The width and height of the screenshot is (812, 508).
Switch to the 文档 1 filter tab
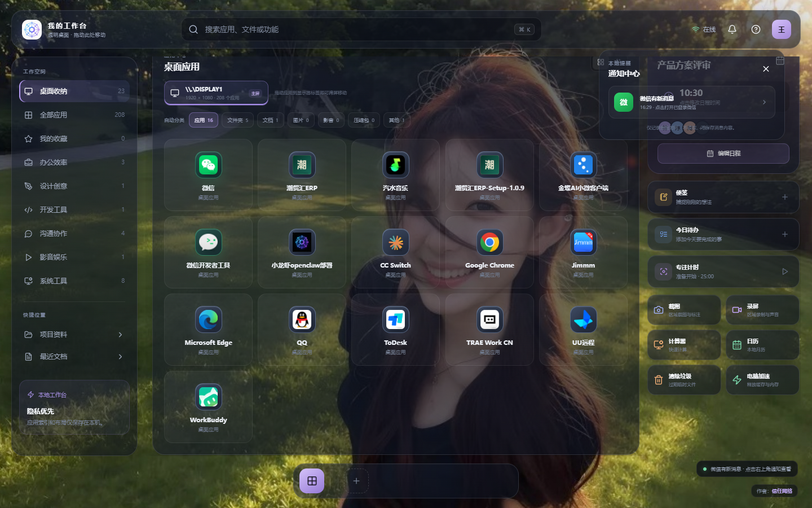point(271,120)
